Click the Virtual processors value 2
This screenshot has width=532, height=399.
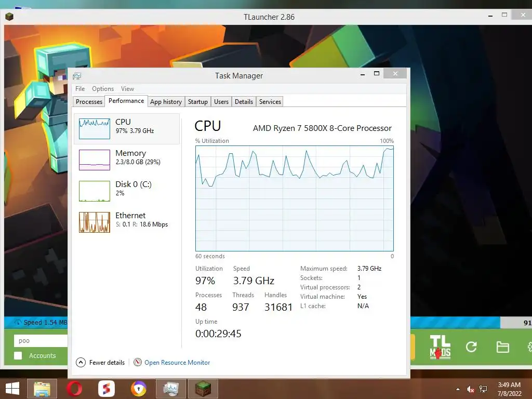coord(359,287)
